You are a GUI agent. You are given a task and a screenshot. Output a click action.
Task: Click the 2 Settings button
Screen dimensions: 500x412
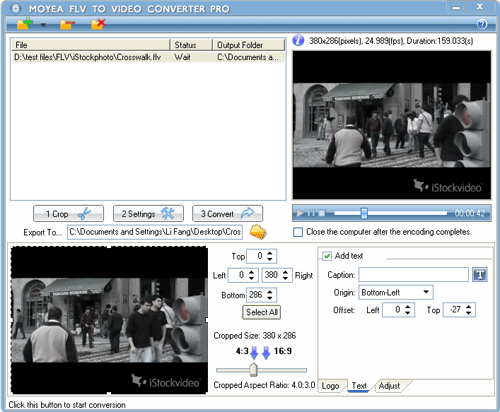pos(148,214)
